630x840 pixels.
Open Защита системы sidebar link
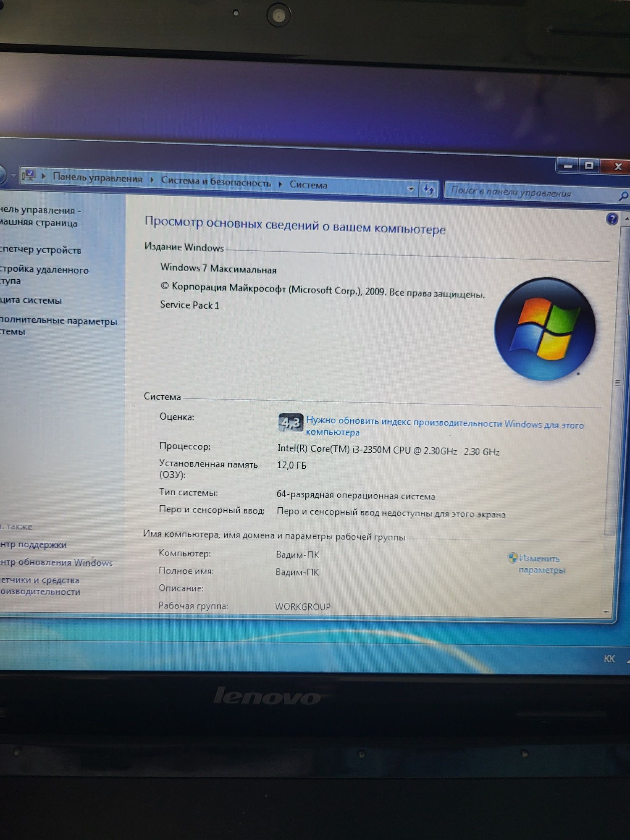[31, 300]
